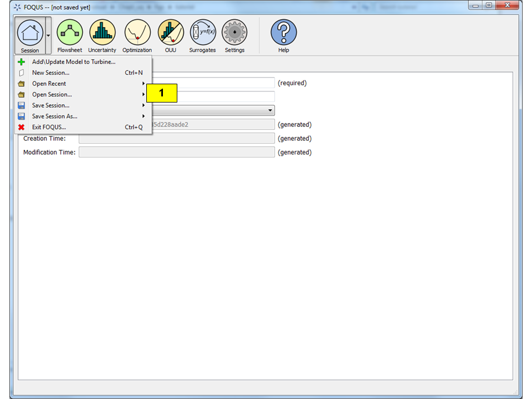Open the Flowsheet tool

point(70,33)
